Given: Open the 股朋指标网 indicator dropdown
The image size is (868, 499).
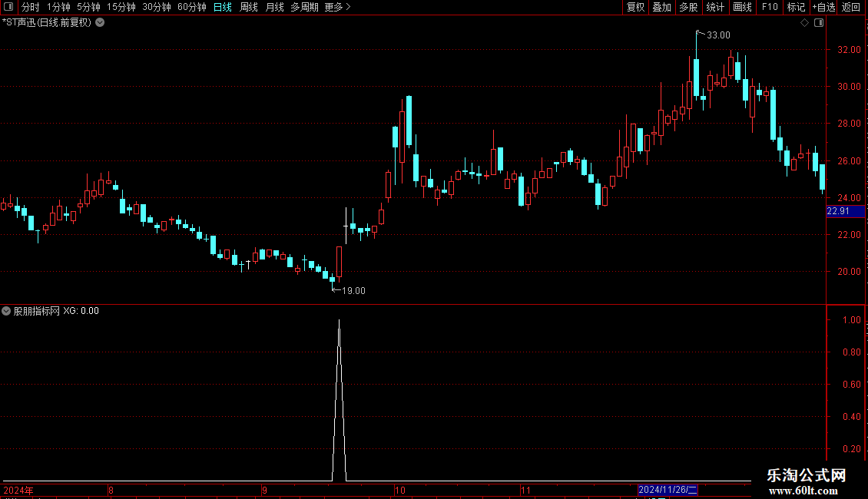Looking at the screenshot, I should (x=6, y=311).
